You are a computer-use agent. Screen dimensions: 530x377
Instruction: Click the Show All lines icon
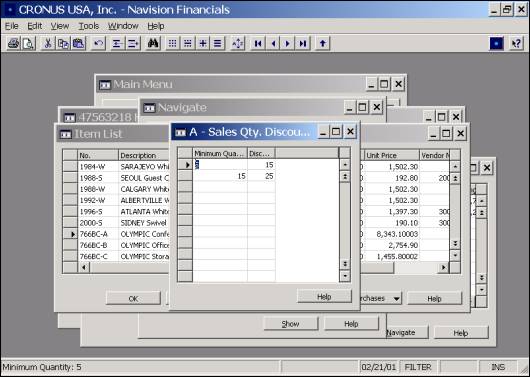[218, 43]
